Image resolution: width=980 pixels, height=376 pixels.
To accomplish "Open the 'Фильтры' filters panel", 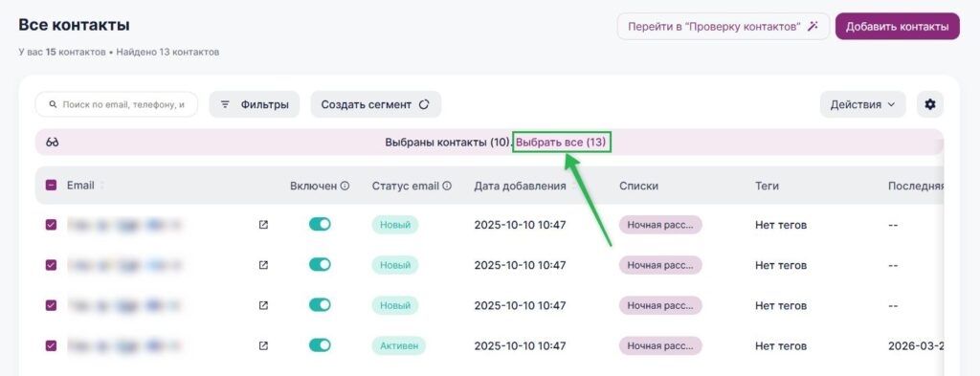I will tap(255, 104).
